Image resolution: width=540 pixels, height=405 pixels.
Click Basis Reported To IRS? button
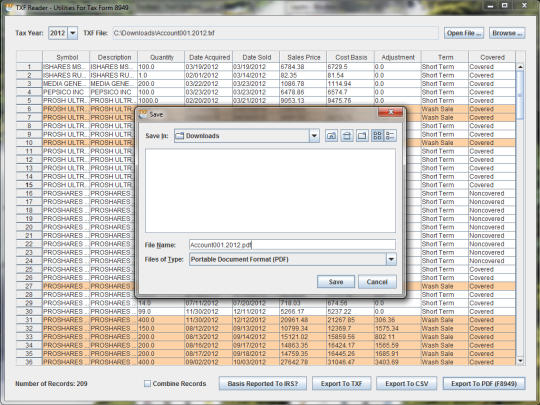click(x=262, y=383)
